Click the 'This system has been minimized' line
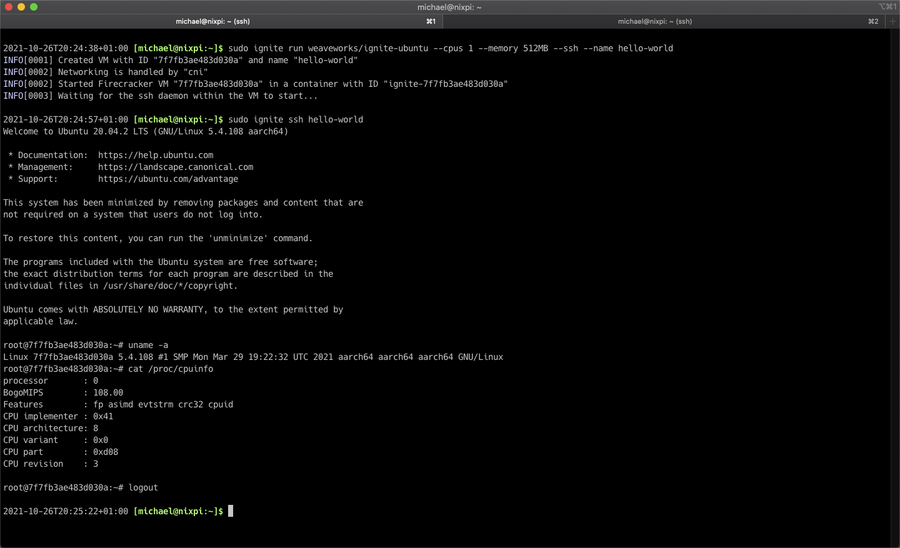 [x=183, y=203]
